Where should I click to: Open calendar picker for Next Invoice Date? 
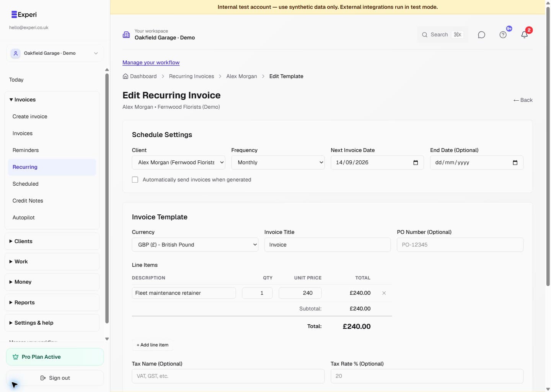click(416, 163)
